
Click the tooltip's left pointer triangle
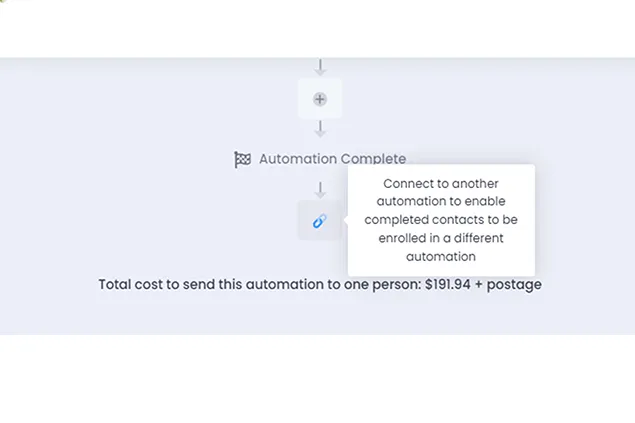pyautogui.click(x=345, y=221)
